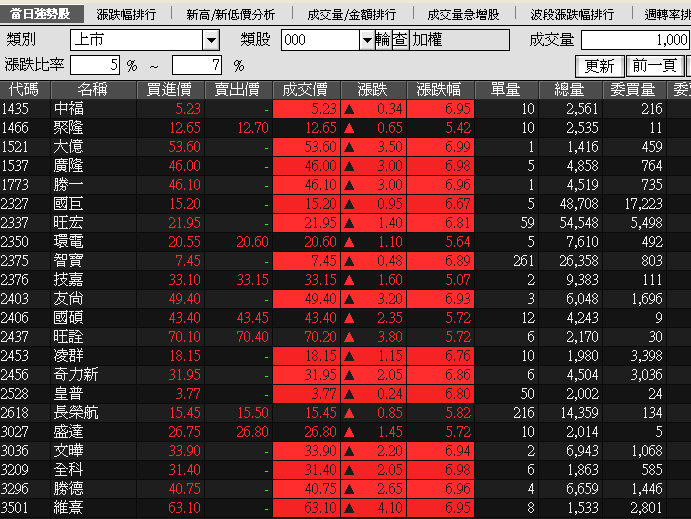Click 買進價 70.10 for 旺詮

click(x=185, y=337)
